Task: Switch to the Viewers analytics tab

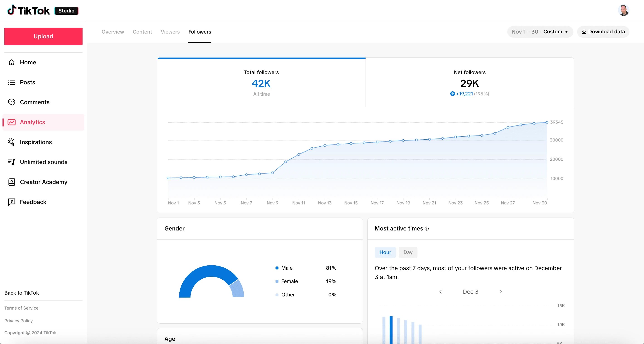Action: coord(170,31)
